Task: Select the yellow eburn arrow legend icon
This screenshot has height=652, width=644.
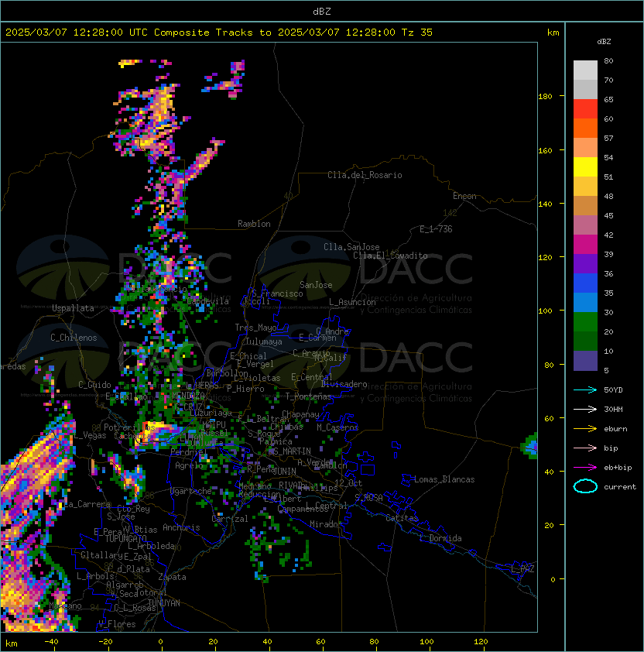Action: point(585,429)
